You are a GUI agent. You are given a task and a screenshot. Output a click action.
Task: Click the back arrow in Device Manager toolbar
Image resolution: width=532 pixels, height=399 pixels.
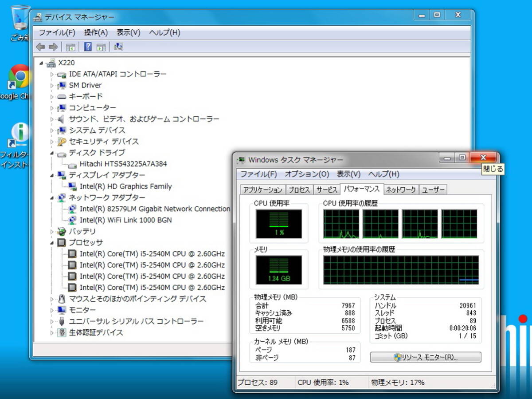pyautogui.click(x=40, y=47)
